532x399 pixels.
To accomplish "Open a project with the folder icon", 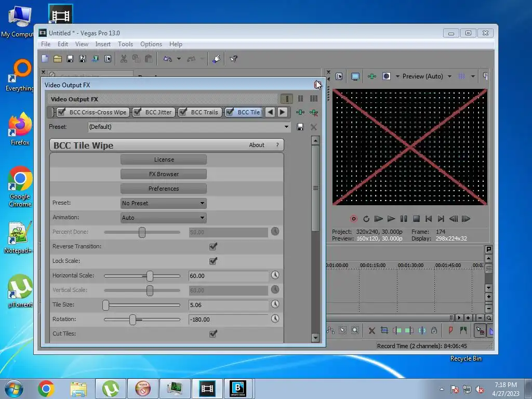I will [58, 59].
